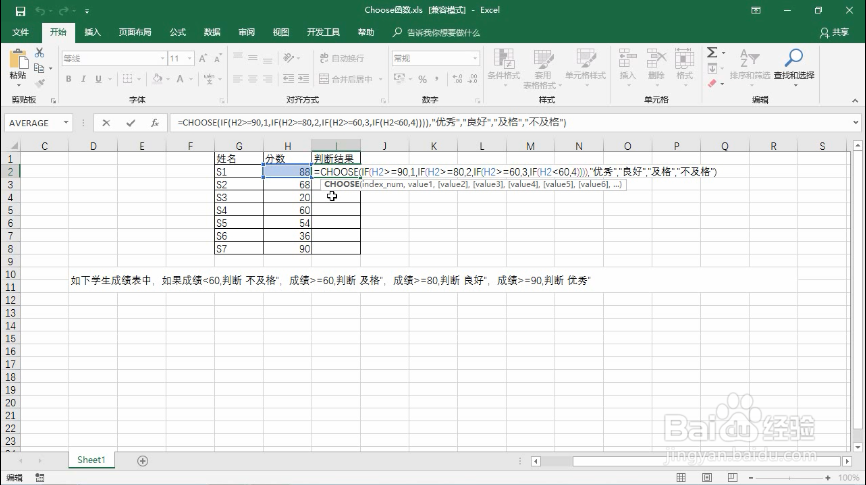The width and height of the screenshot is (866, 485).
Task: Click 合并后居中 merge and center button
Action: (x=346, y=79)
